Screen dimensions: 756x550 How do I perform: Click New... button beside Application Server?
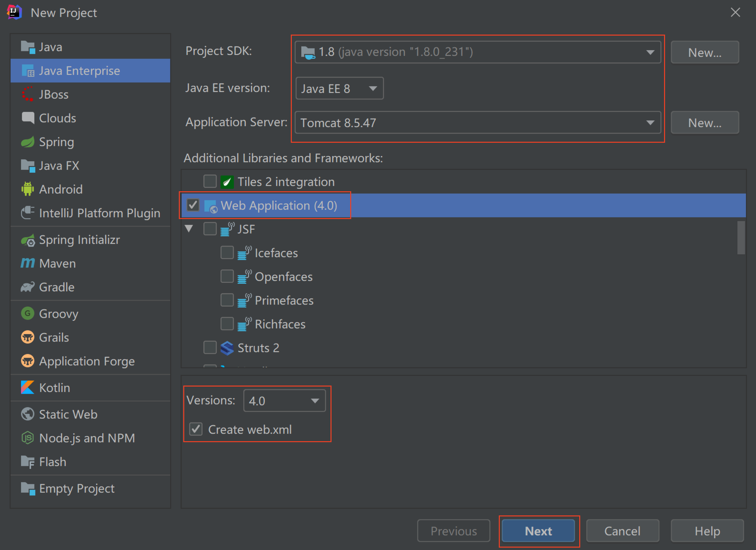[x=704, y=123]
